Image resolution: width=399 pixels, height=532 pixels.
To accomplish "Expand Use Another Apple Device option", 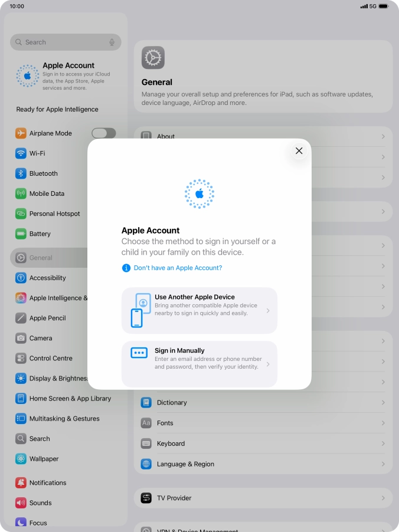I will [x=268, y=311].
